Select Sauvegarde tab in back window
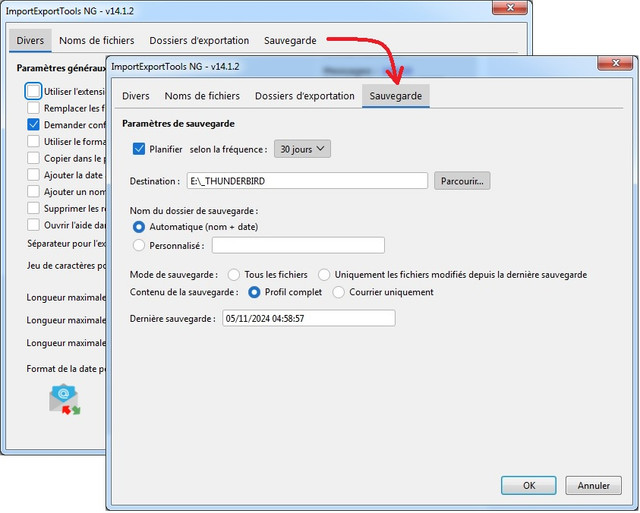The width and height of the screenshot is (640, 513). click(x=290, y=40)
